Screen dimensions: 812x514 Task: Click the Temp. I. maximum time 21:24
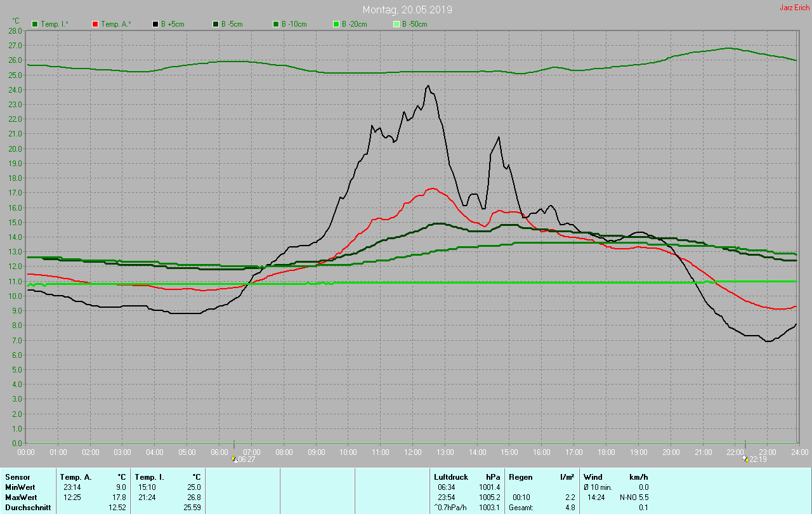[x=147, y=497]
